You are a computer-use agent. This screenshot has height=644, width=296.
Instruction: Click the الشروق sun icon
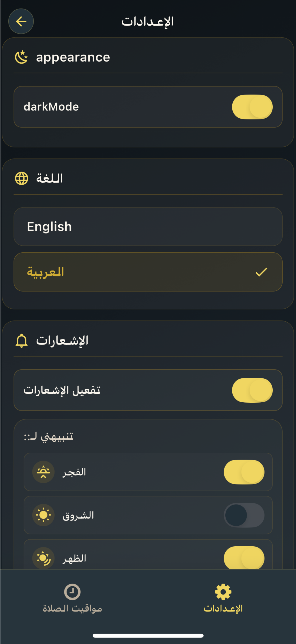(44, 515)
